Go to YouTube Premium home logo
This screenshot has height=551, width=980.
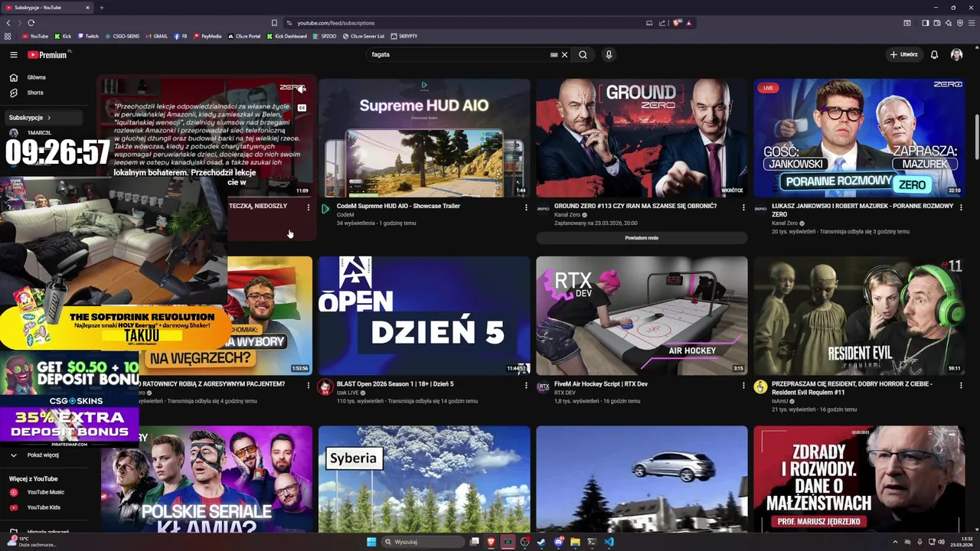[47, 54]
